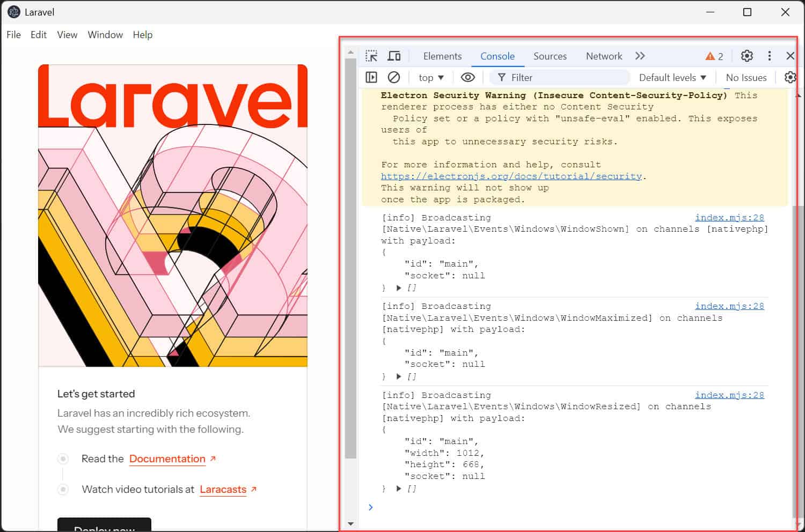Close the DevTools panel

tap(790, 56)
